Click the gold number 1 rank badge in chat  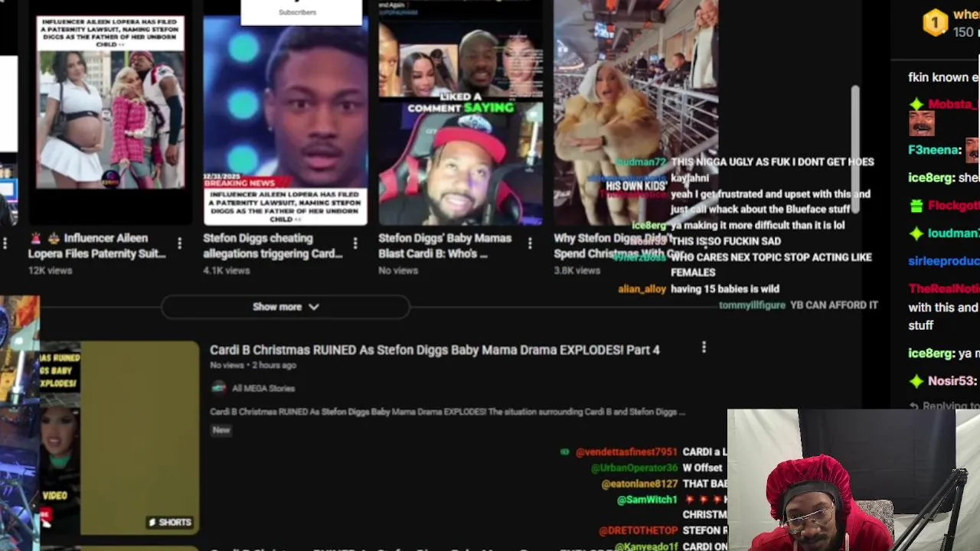(935, 23)
